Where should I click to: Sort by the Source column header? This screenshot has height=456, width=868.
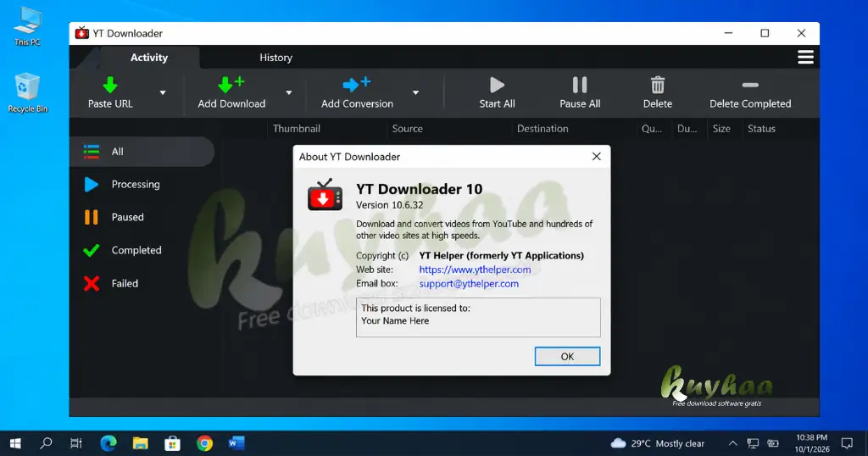408,128
